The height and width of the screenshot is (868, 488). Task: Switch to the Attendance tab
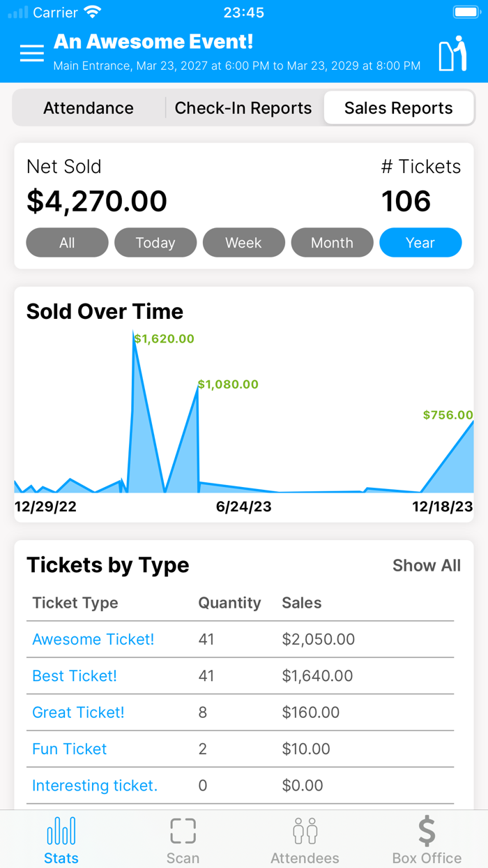coord(88,107)
